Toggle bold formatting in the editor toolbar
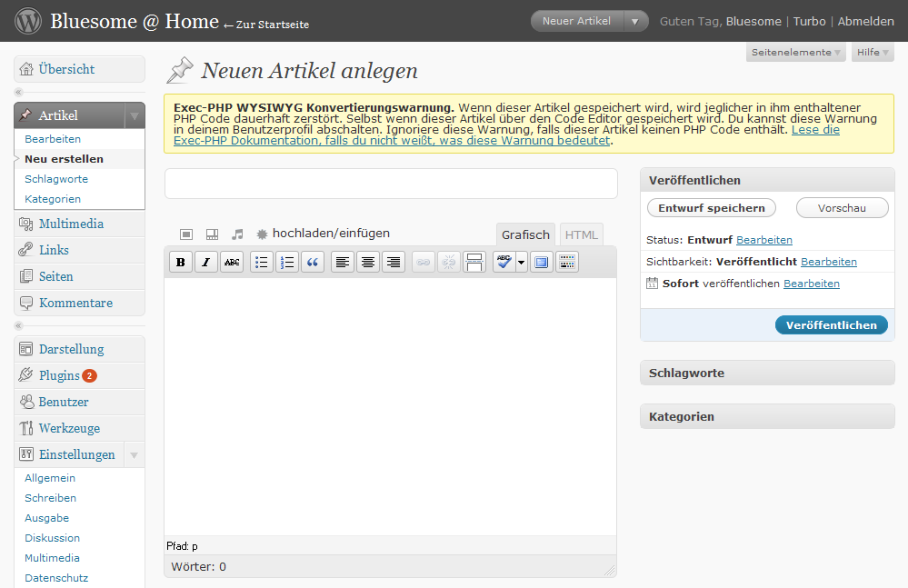Image resolution: width=908 pixels, height=588 pixels. 181,263
